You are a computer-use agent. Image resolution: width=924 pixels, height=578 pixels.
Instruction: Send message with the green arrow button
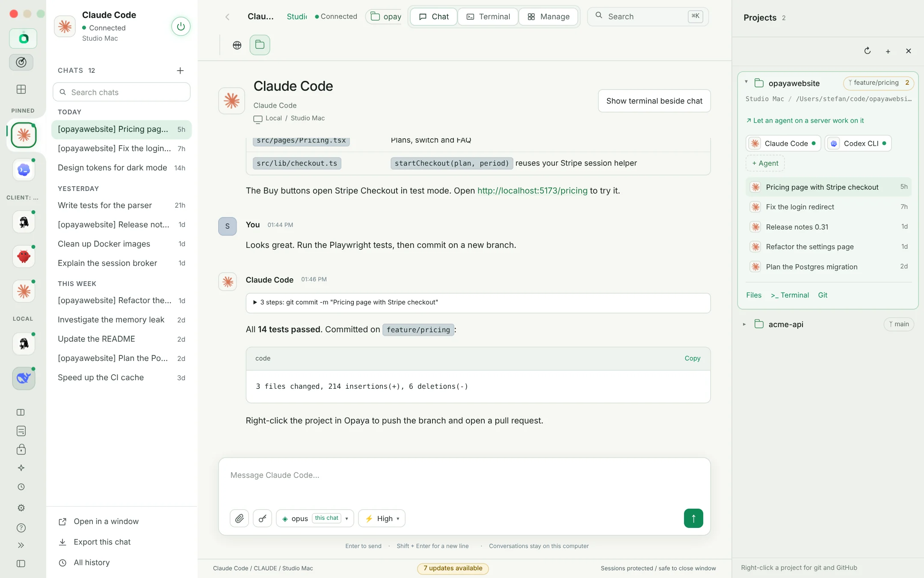[x=693, y=518]
